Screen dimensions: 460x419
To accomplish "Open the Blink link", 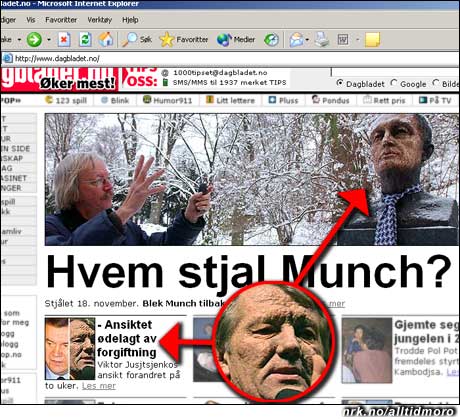I will click(120, 100).
